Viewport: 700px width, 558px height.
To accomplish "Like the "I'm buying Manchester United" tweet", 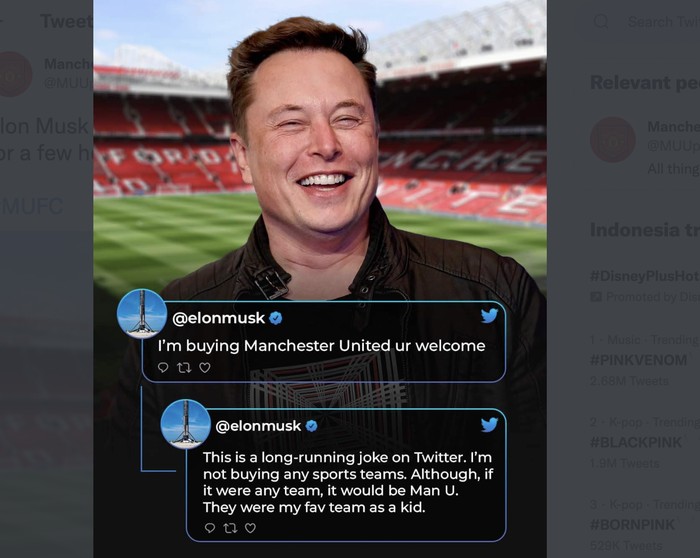I will 205,368.
